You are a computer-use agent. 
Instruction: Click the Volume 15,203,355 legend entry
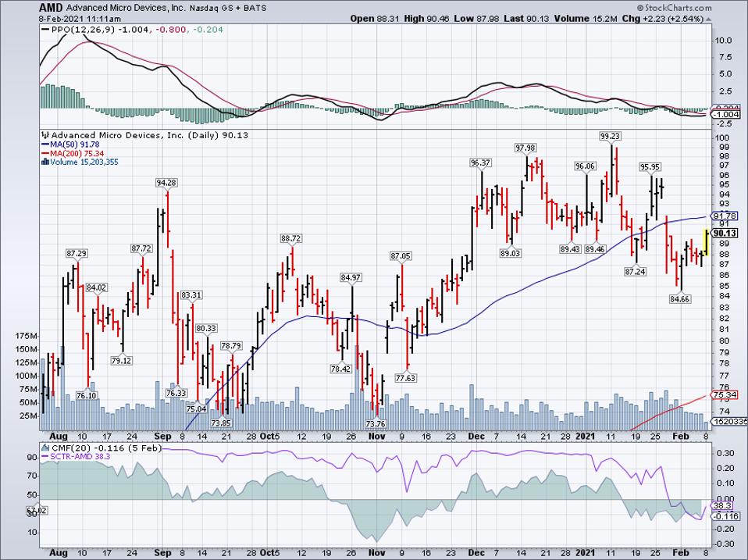84,162
